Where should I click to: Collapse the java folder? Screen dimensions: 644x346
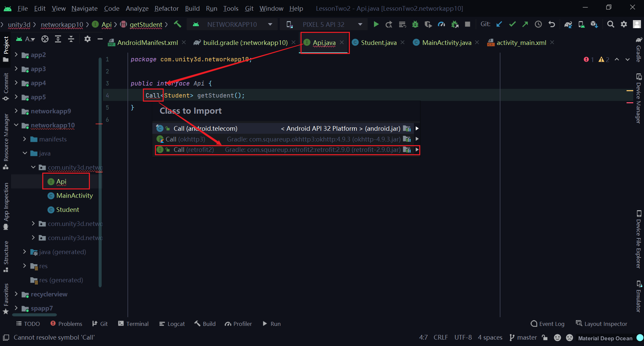click(x=24, y=153)
